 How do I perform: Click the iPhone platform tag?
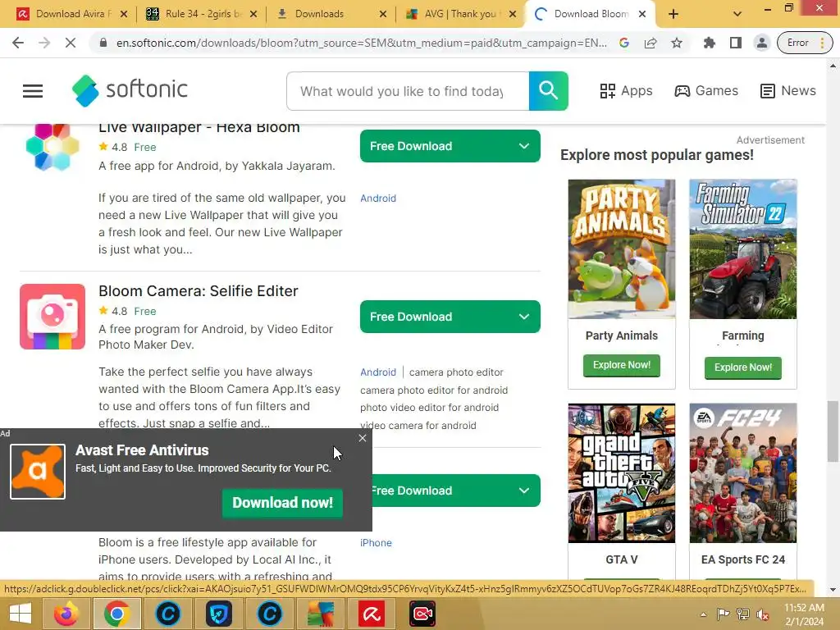376,543
